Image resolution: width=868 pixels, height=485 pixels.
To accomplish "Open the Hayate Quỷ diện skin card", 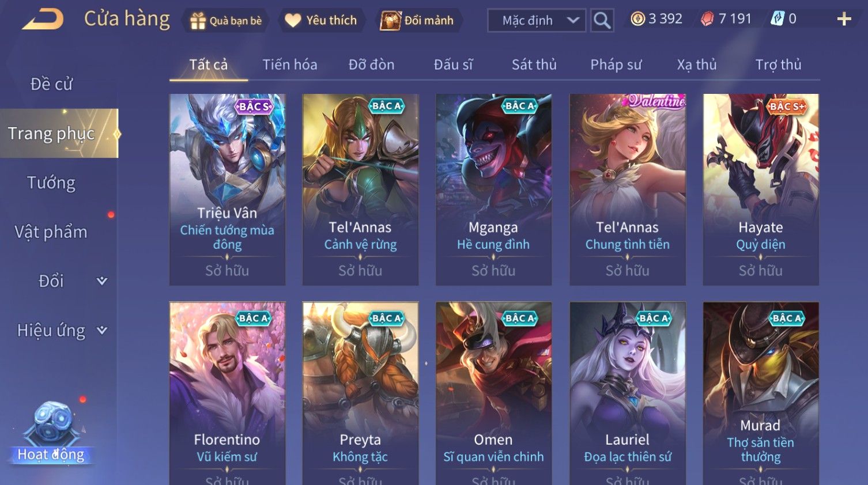I will click(761, 190).
